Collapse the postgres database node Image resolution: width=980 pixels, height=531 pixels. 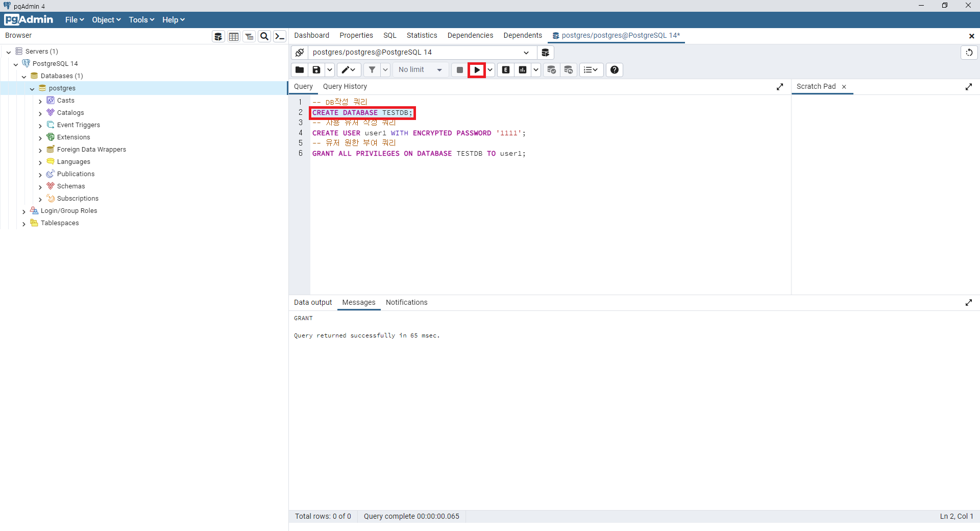[x=32, y=88]
